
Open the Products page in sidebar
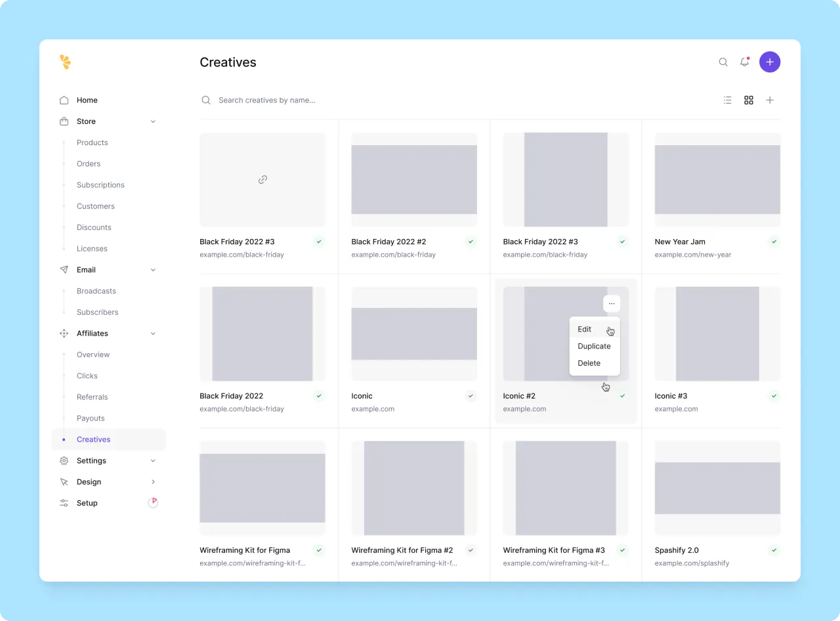coord(92,142)
